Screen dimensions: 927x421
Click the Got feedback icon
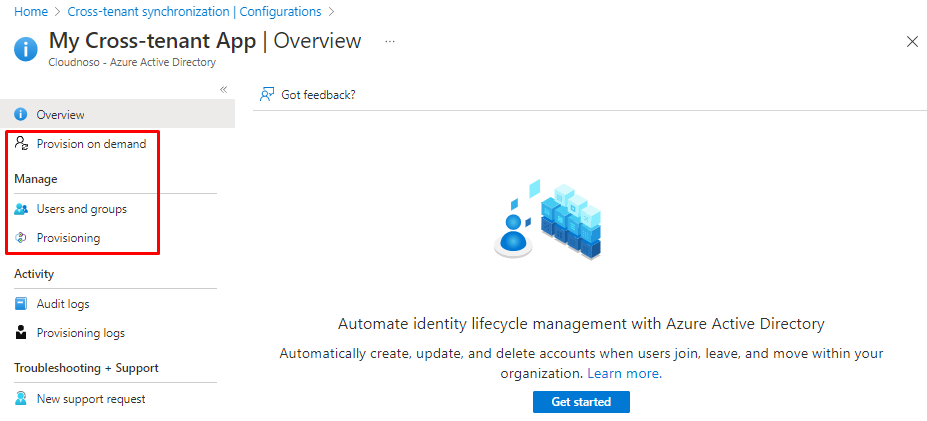pyautogui.click(x=267, y=94)
